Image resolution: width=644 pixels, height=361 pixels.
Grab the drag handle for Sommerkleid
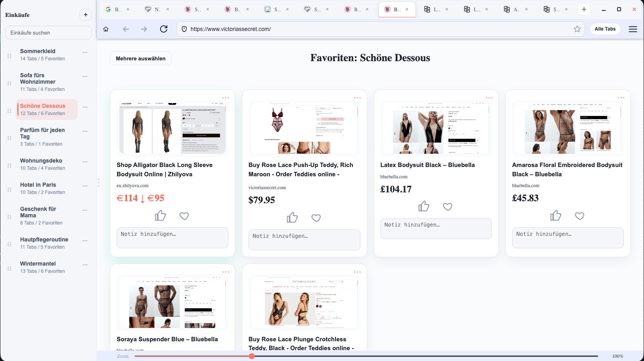[x=9, y=56]
